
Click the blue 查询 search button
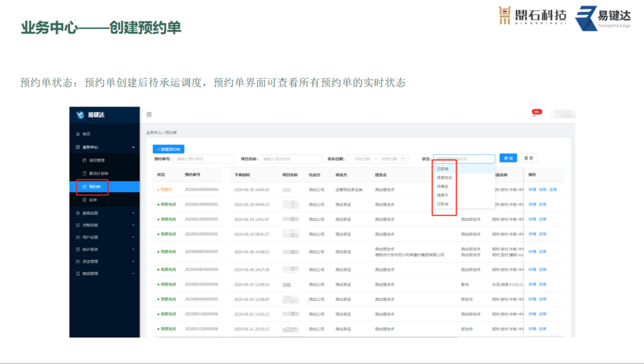pyautogui.click(x=508, y=158)
